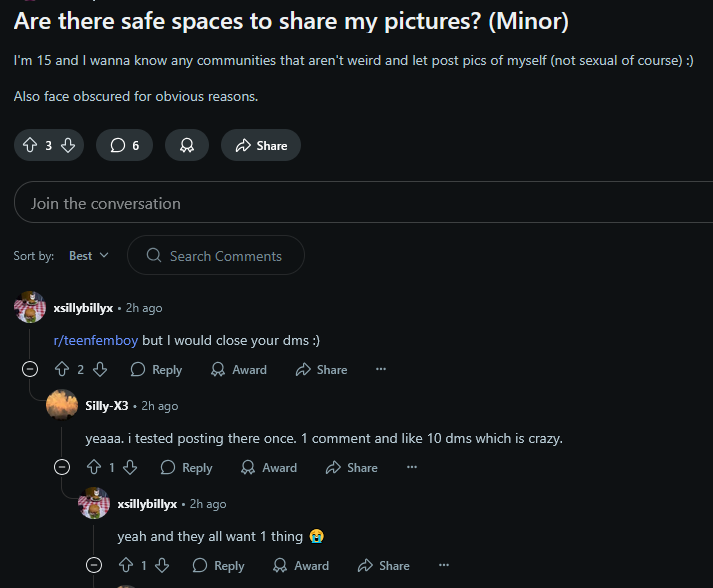This screenshot has width=713, height=588.
Task: Click the Join the conversation field
Action: click(x=360, y=203)
